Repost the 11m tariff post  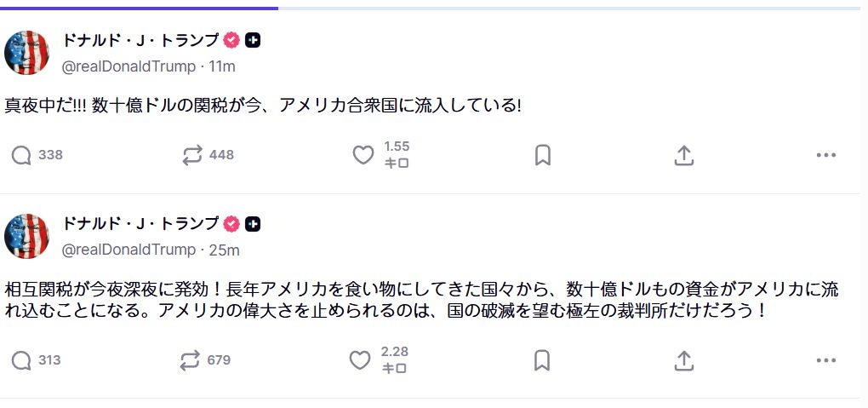(191, 155)
